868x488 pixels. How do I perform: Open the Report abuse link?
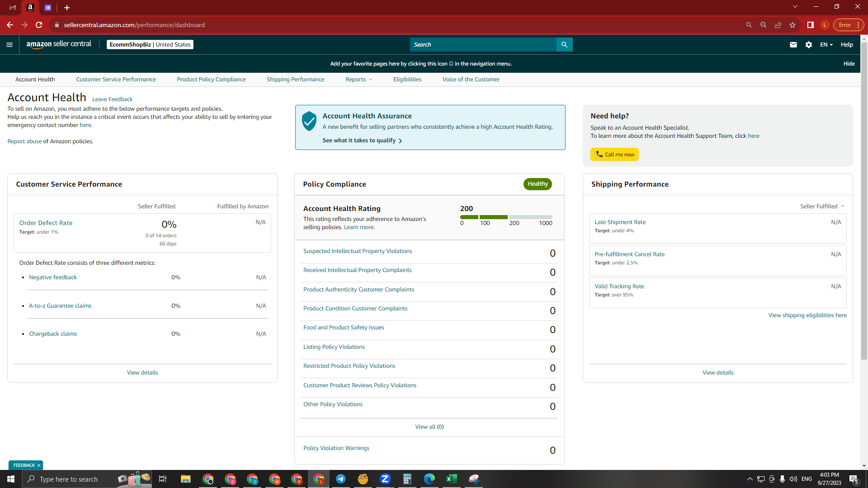tap(24, 141)
